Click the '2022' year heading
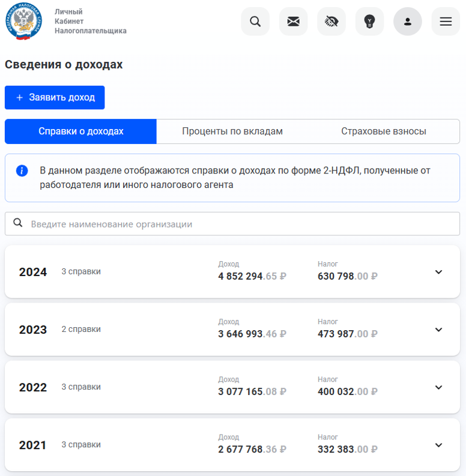The image size is (466, 476). click(x=33, y=387)
